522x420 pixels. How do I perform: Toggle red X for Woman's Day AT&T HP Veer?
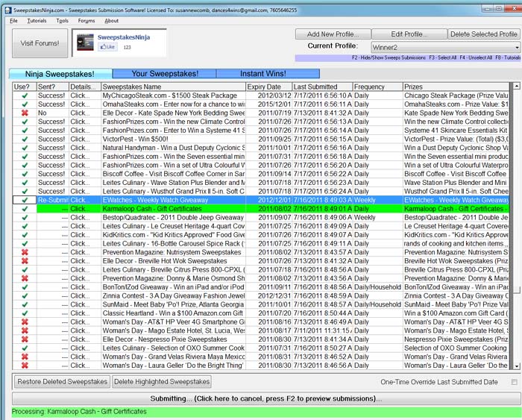(x=25, y=322)
